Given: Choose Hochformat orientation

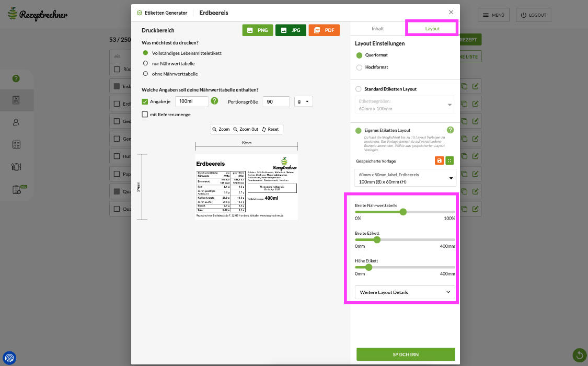Looking at the screenshot, I should click(x=359, y=67).
